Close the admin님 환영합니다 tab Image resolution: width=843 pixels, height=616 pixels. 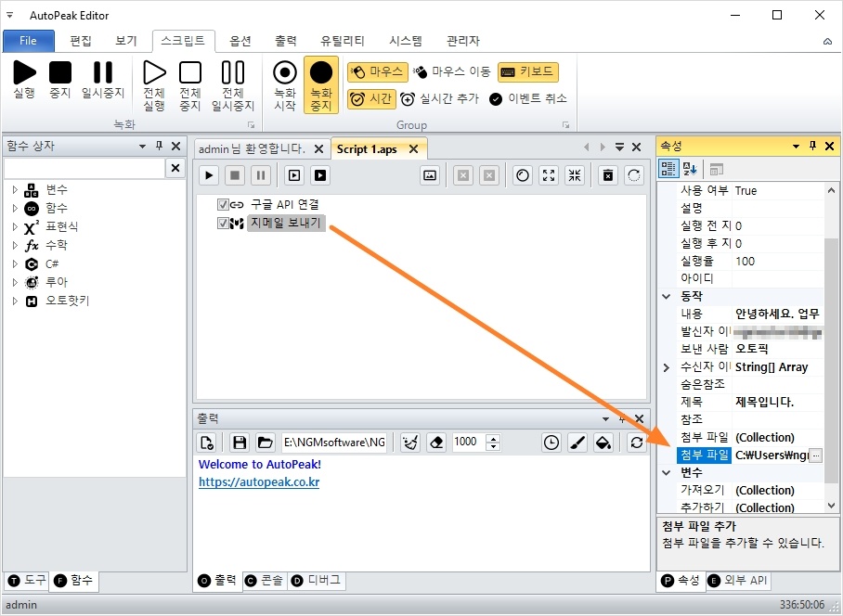(x=318, y=148)
